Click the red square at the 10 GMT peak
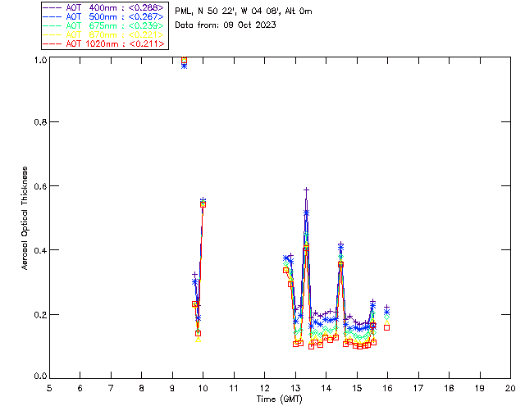525x420 pixels. [x=203, y=204]
